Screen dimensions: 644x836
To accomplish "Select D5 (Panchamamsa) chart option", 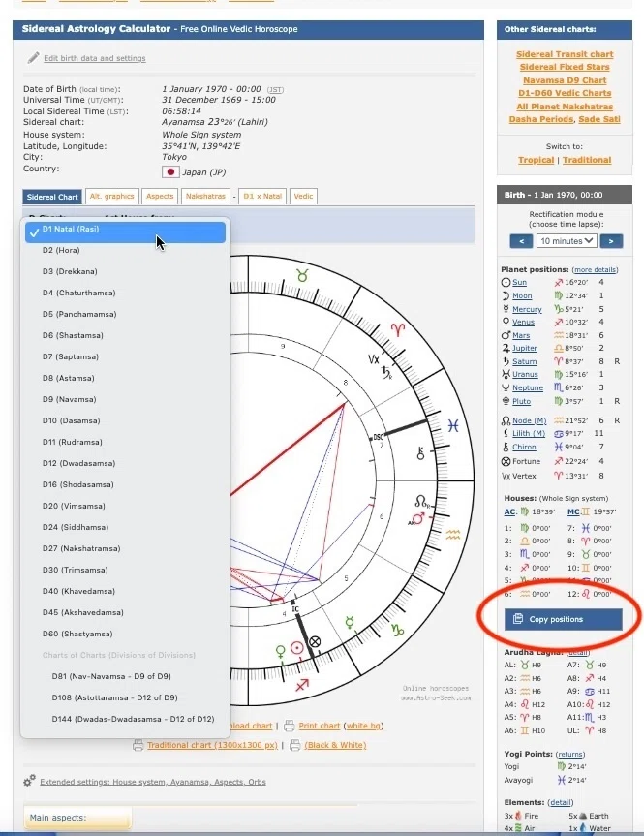I will click(125, 314).
